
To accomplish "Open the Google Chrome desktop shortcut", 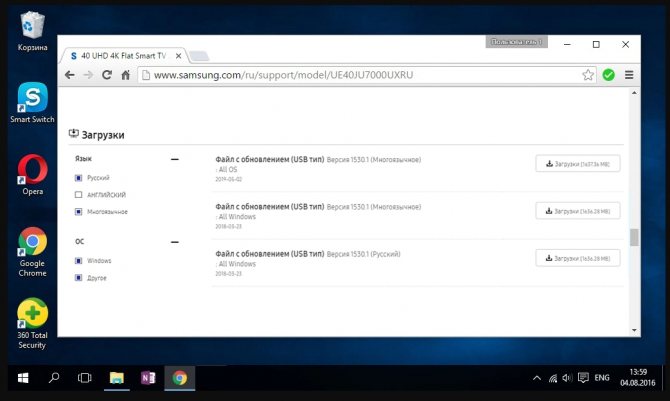I will [x=32, y=251].
